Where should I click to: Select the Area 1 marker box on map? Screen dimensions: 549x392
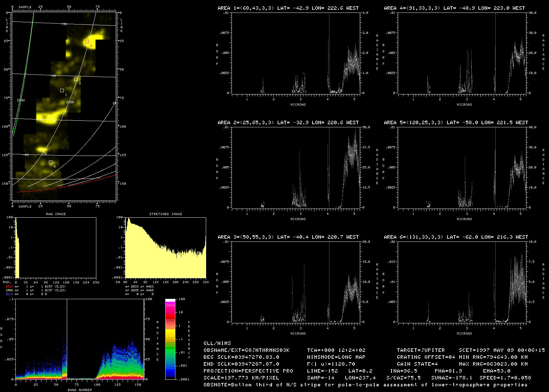[x=62, y=91]
